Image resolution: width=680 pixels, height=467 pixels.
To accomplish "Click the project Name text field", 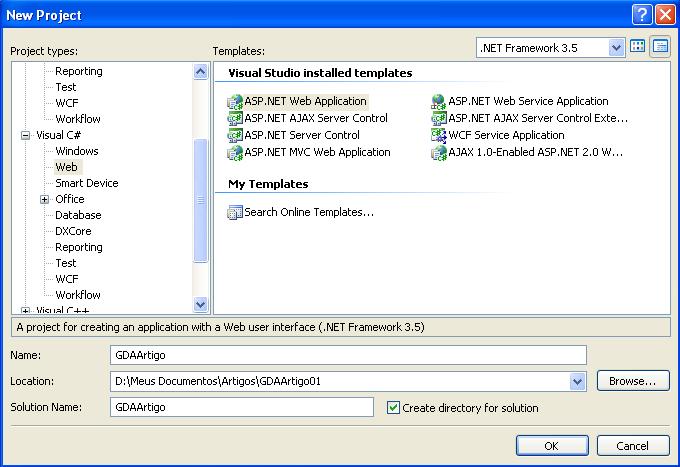I will tap(347, 355).
